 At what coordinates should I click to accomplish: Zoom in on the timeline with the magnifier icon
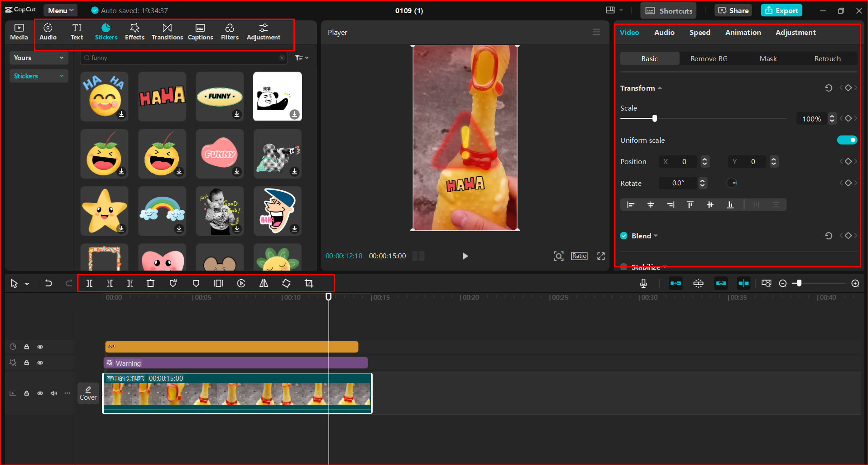(855, 283)
